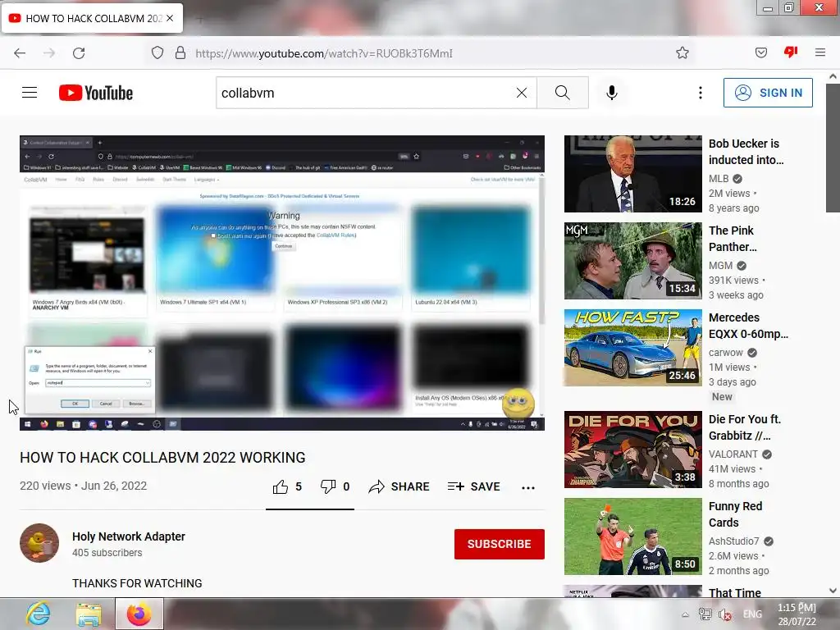Open Holy Network Adapter channel name

point(129,536)
